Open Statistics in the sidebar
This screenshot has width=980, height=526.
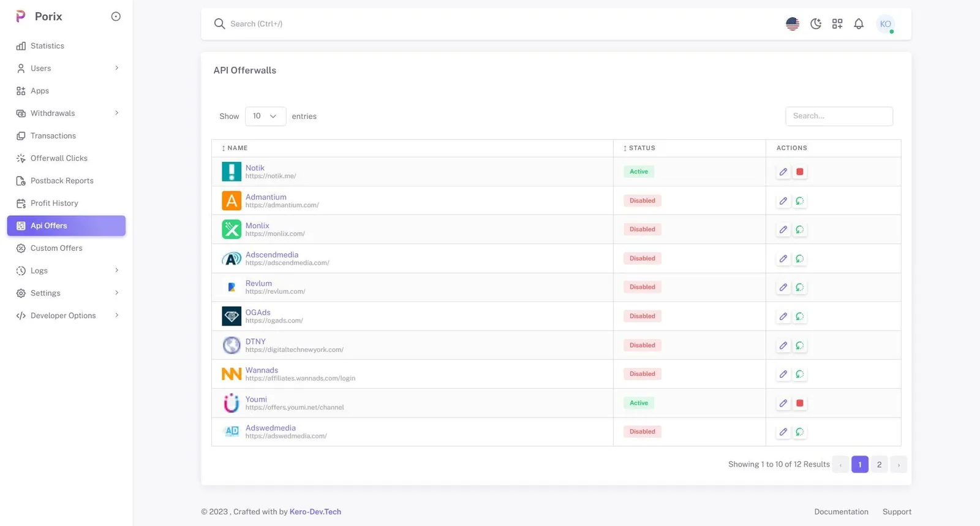pos(66,46)
